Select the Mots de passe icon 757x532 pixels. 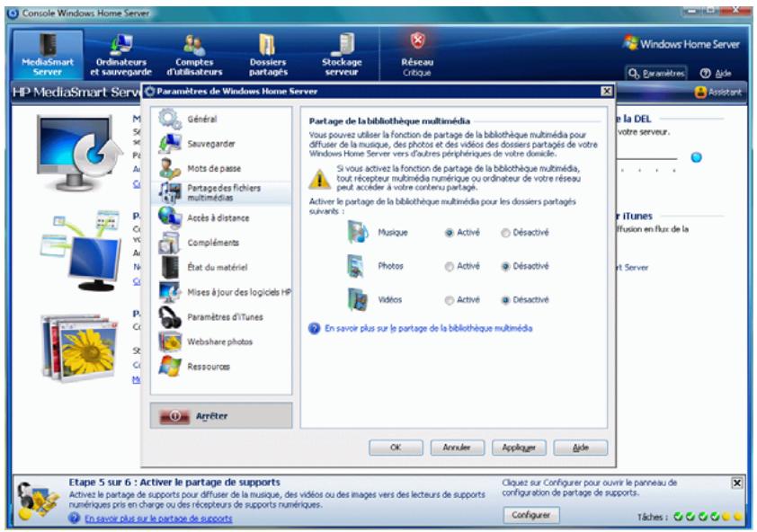tap(170, 168)
